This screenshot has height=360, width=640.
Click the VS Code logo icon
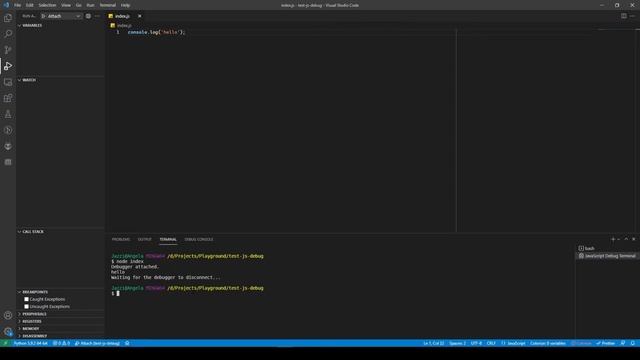tap(6, 5)
